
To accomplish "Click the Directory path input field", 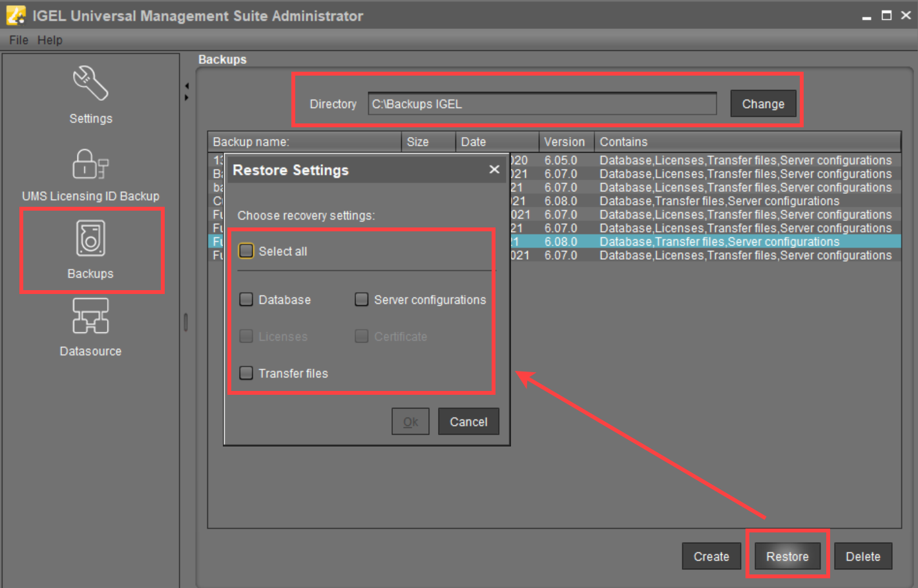I will pyautogui.click(x=541, y=104).
